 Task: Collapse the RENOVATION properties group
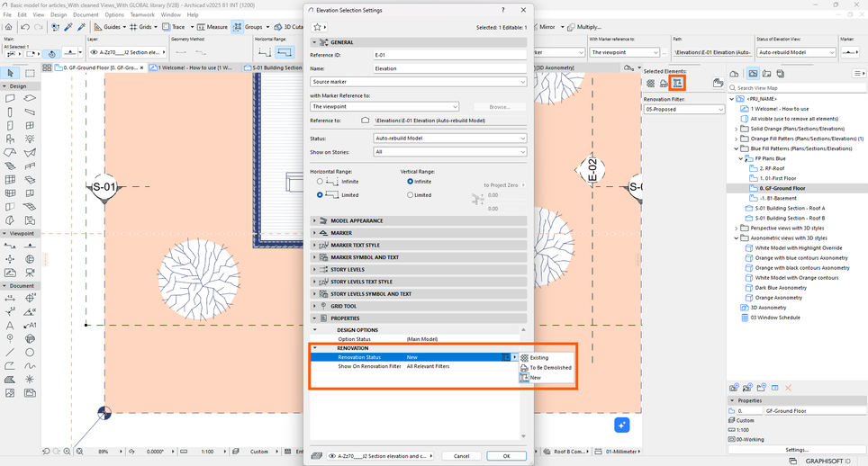tap(315, 348)
